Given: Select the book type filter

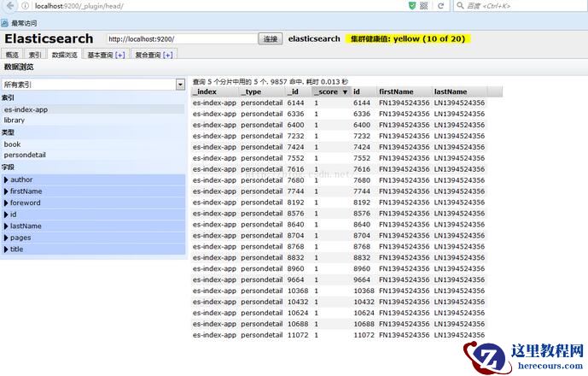Looking at the screenshot, I should (93, 144).
